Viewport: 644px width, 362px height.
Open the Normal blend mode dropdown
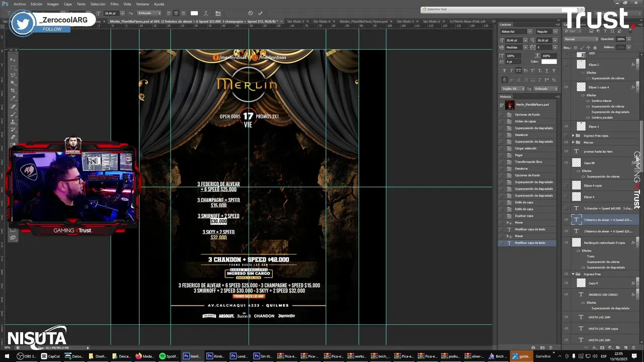point(581,39)
